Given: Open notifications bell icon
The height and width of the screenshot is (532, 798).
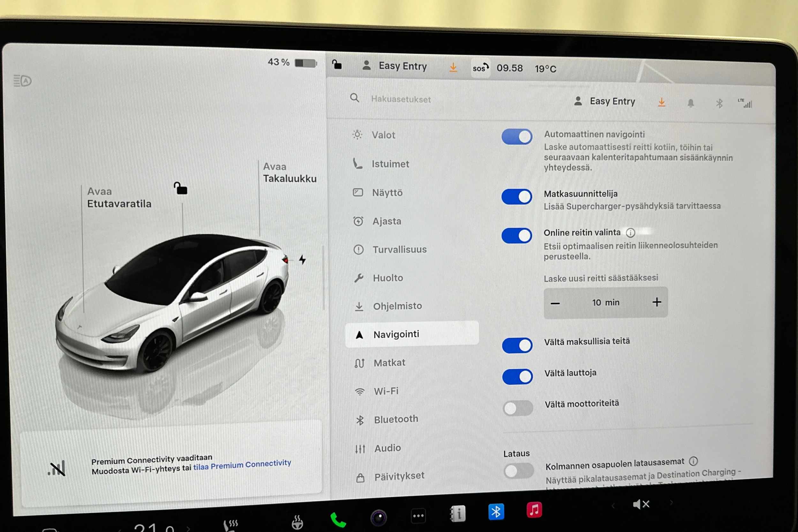Looking at the screenshot, I should point(690,103).
